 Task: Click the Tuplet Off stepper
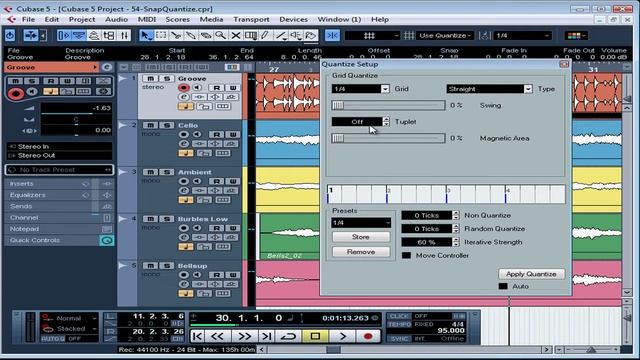click(x=386, y=122)
